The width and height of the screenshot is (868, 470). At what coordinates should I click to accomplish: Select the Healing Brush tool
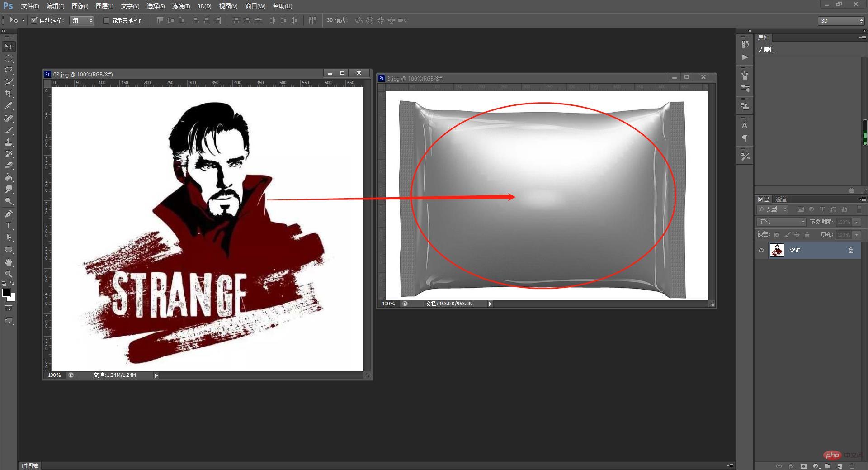tap(9, 119)
